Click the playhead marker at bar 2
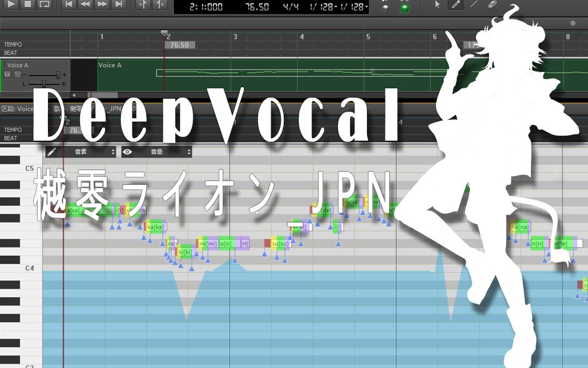Viewport: 588px width, 368px height. click(164, 33)
